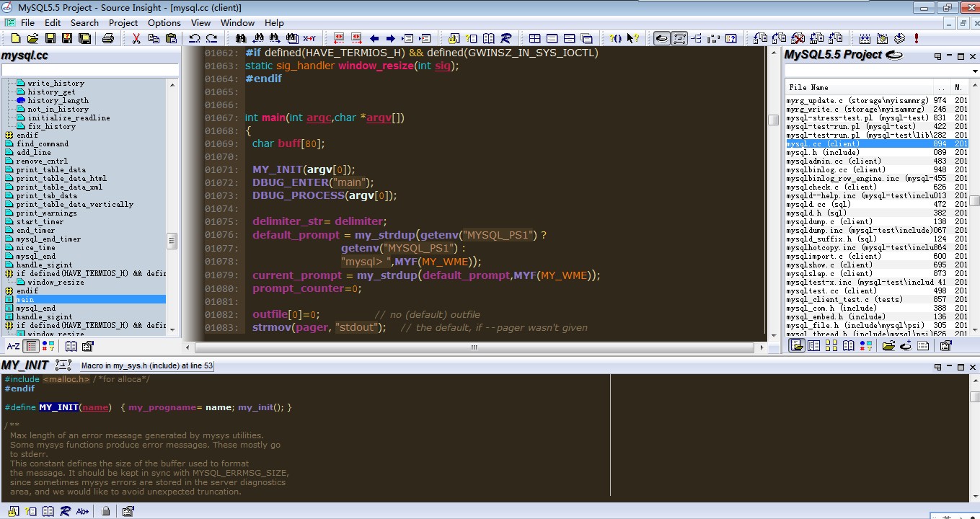Click the Paste clipboard icon
980x519 pixels.
point(171,38)
